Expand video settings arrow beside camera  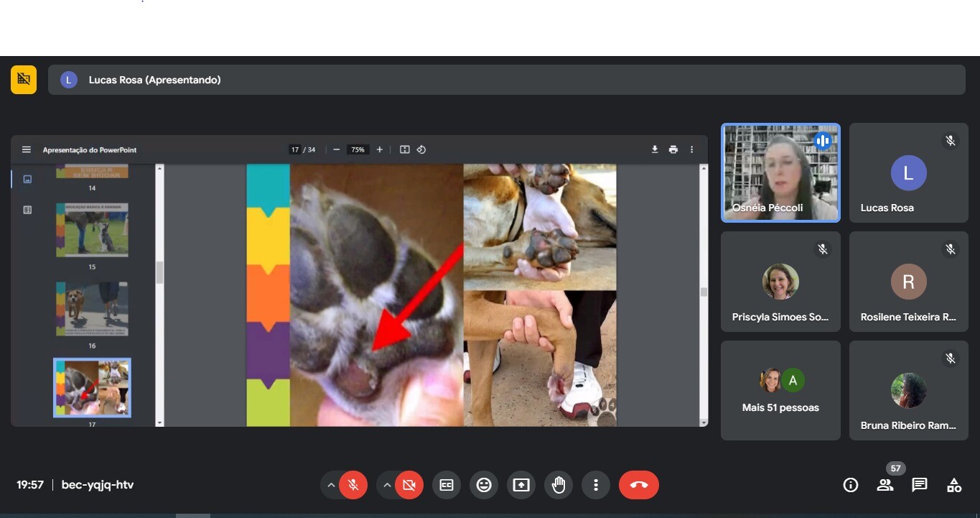pyautogui.click(x=387, y=485)
